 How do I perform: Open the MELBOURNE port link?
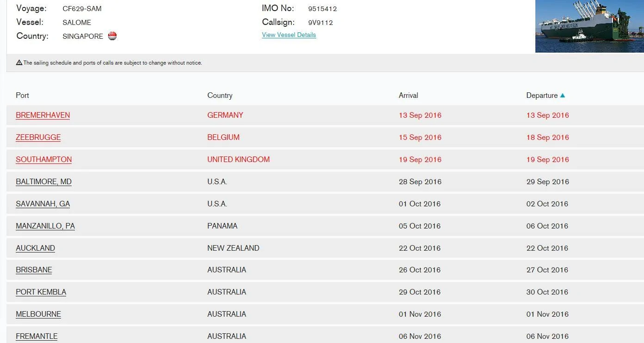coord(38,314)
